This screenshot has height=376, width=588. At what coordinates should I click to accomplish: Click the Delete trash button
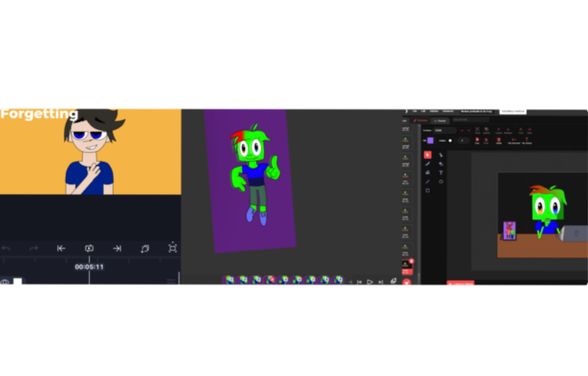(499, 141)
